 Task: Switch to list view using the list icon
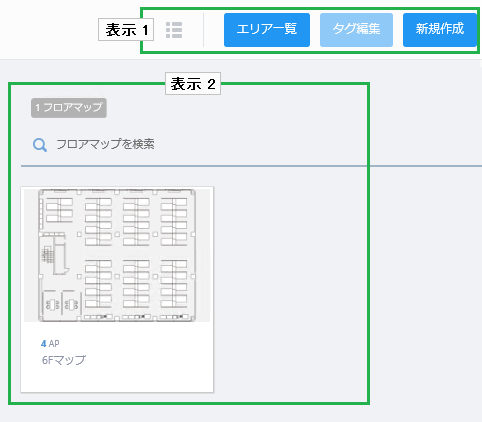(174, 30)
